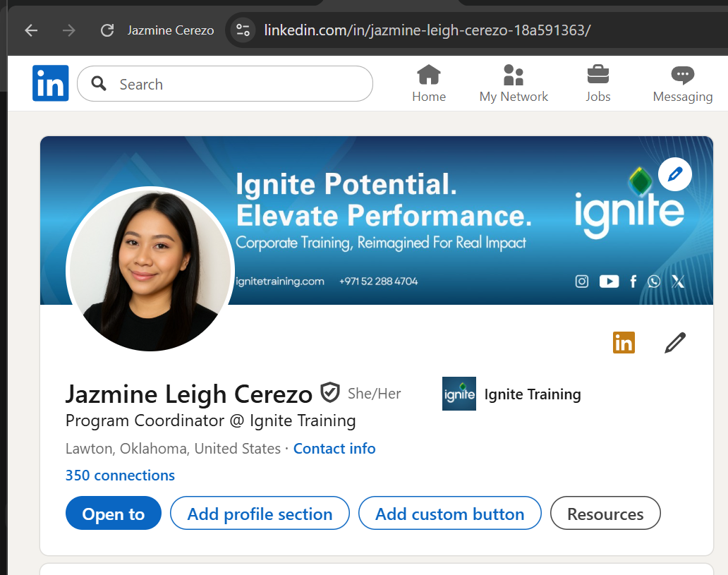Click the Ignite Training company name
Image resolution: width=728 pixels, height=575 pixels.
coord(533,394)
